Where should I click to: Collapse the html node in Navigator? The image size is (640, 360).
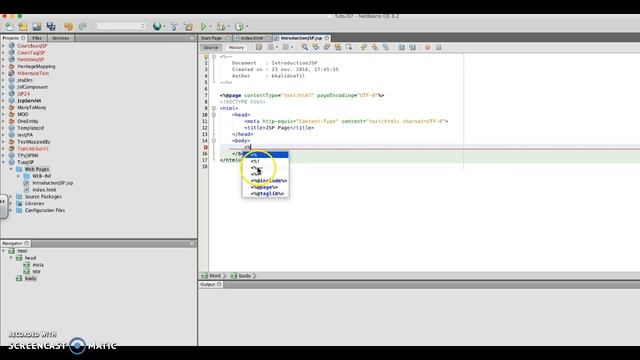click(4, 251)
